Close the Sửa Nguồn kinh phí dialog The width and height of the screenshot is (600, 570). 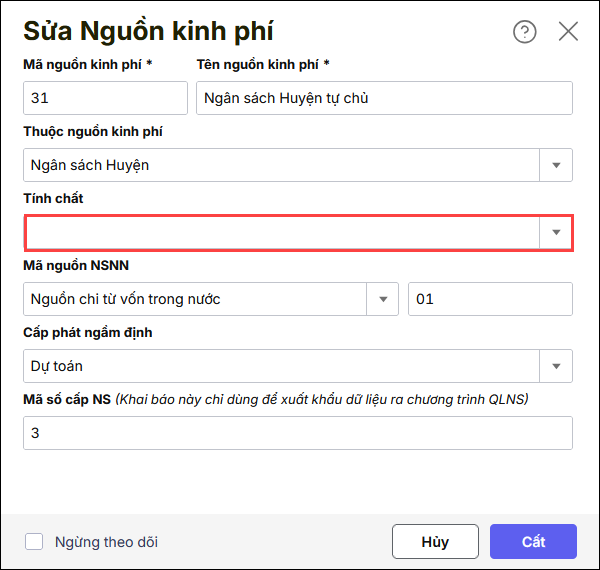tap(568, 32)
